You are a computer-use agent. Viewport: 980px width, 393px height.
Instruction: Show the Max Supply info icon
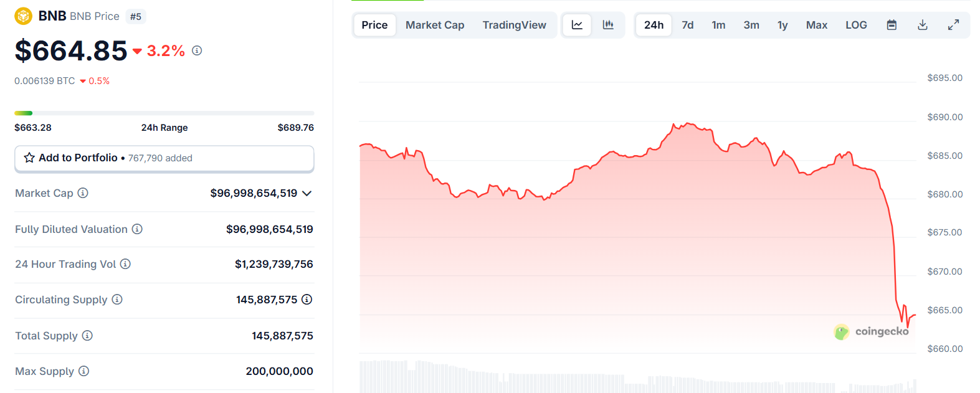coord(83,371)
